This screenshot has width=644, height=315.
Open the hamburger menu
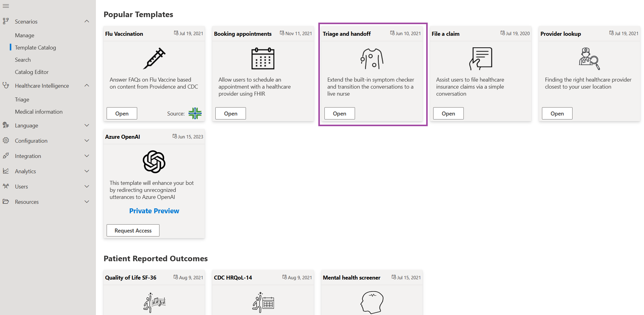5,5
